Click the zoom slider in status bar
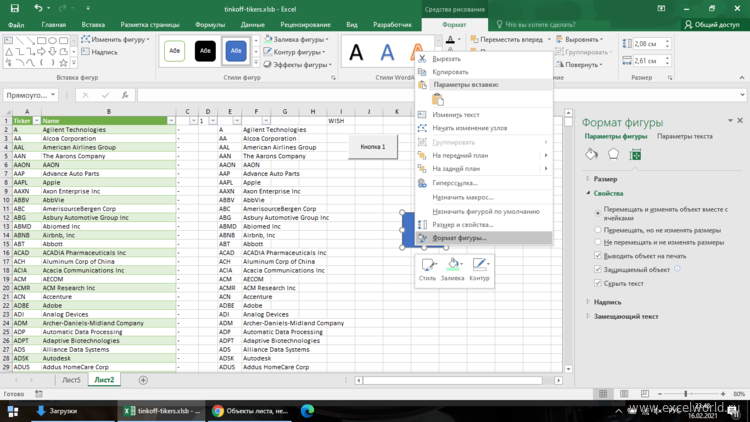 tap(685, 394)
